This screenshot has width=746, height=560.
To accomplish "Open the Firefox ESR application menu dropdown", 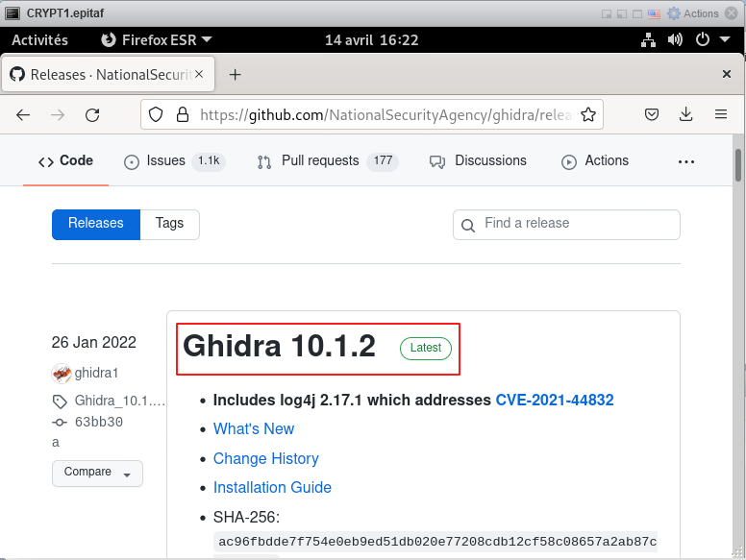I will (x=157, y=40).
